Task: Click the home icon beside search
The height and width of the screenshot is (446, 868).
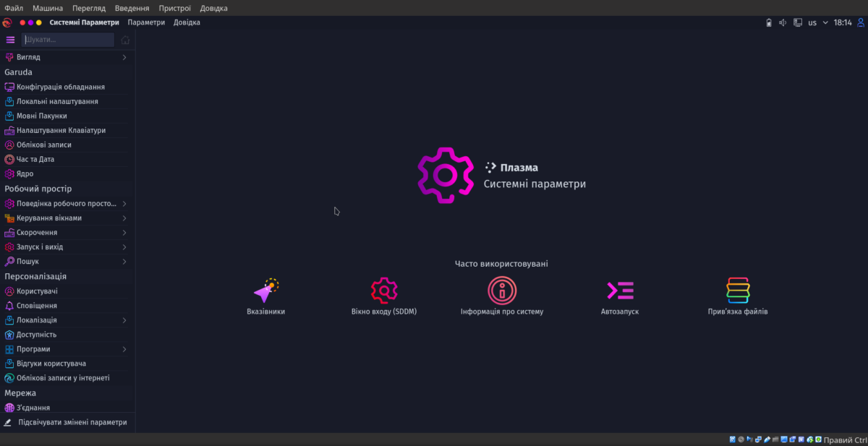Action: tap(125, 40)
